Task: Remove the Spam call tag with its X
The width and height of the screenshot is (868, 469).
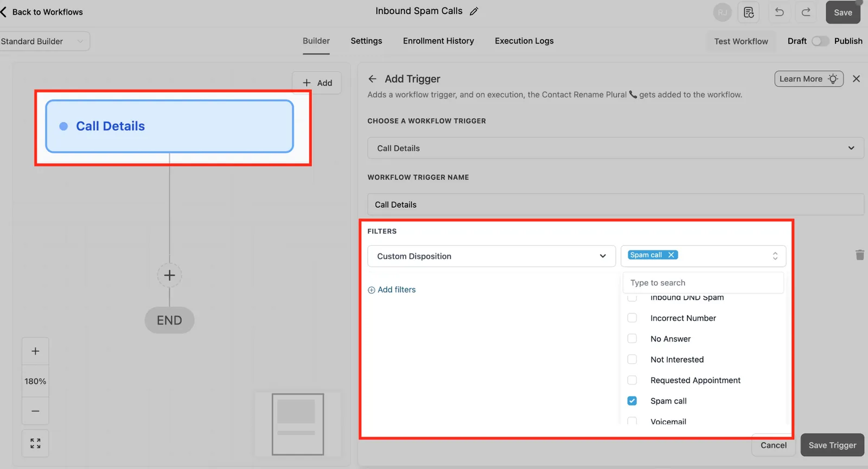Action: (x=671, y=255)
